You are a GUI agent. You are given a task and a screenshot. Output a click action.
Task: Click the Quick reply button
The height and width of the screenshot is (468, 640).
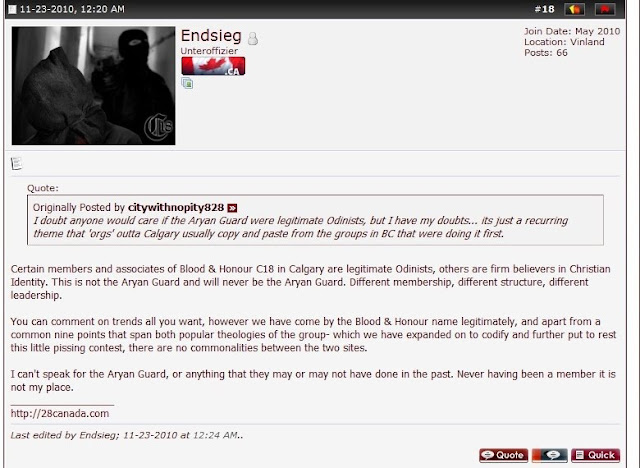pyautogui.click(x=596, y=455)
